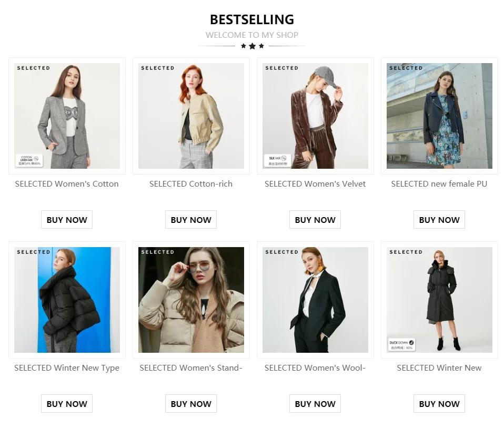
Task: Open the long black duck down coat image
Action: point(439,300)
